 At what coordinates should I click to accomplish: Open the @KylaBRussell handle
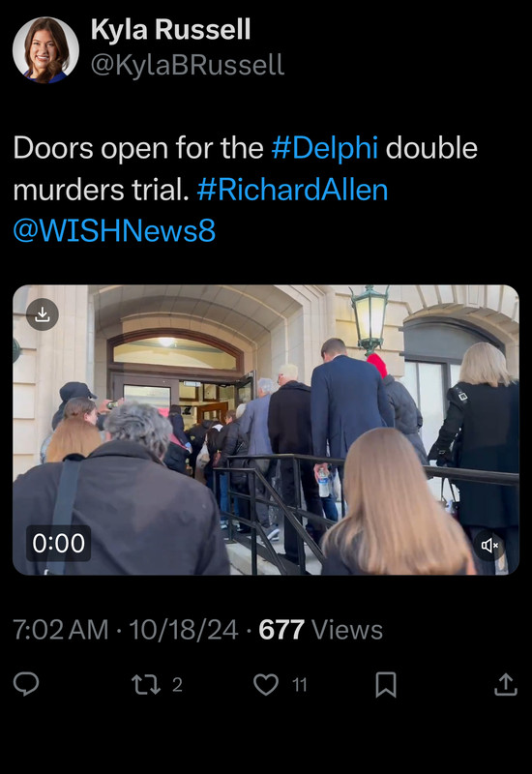click(x=188, y=65)
